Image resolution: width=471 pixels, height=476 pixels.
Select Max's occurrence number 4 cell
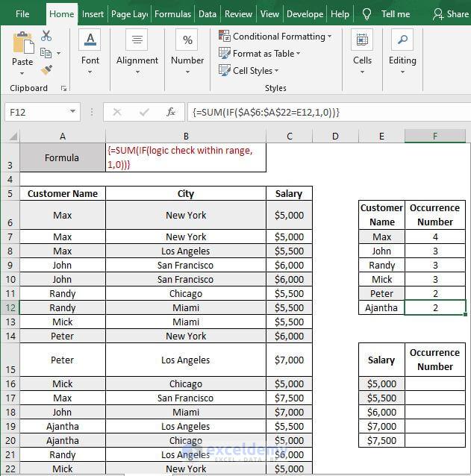pos(435,237)
